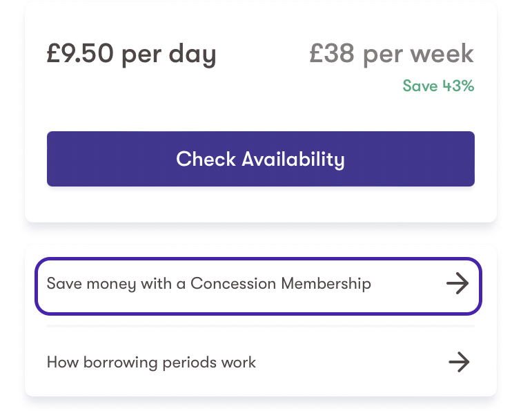
Task: Click the Check Availability button
Action: point(260,159)
